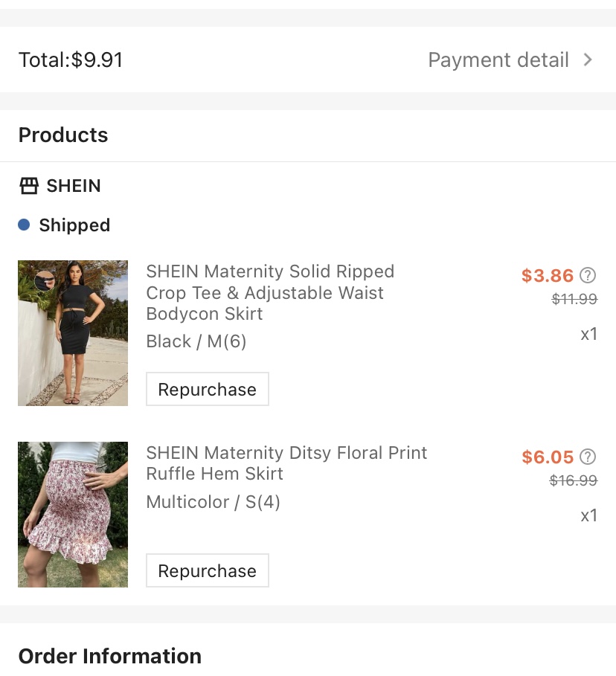Click help icon beside $3.86 price
Screen dimensions: 616x676
click(x=588, y=276)
